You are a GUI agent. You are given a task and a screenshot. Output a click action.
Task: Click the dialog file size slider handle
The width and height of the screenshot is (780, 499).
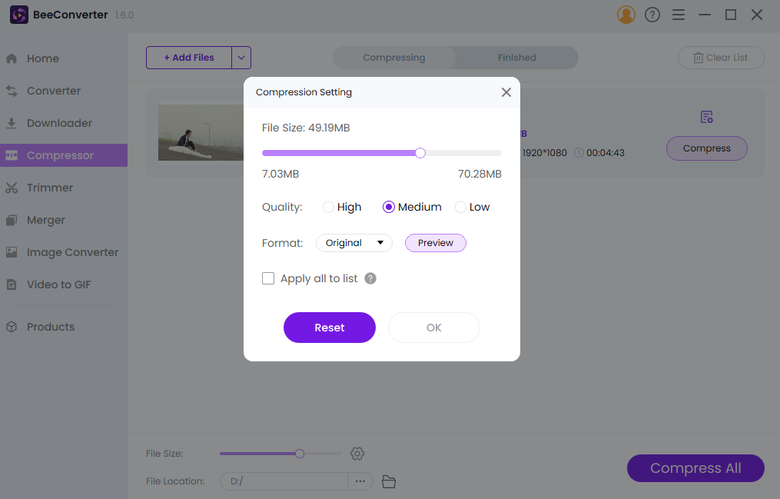pyautogui.click(x=420, y=153)
